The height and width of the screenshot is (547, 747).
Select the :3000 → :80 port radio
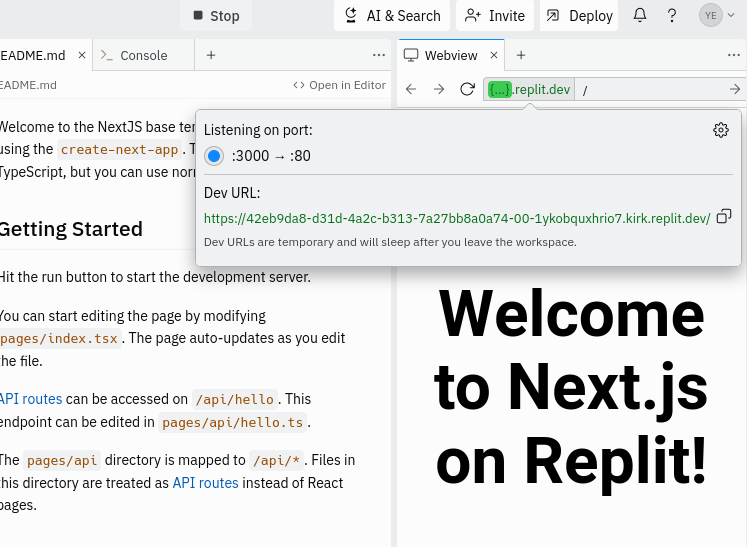(214, 156)
